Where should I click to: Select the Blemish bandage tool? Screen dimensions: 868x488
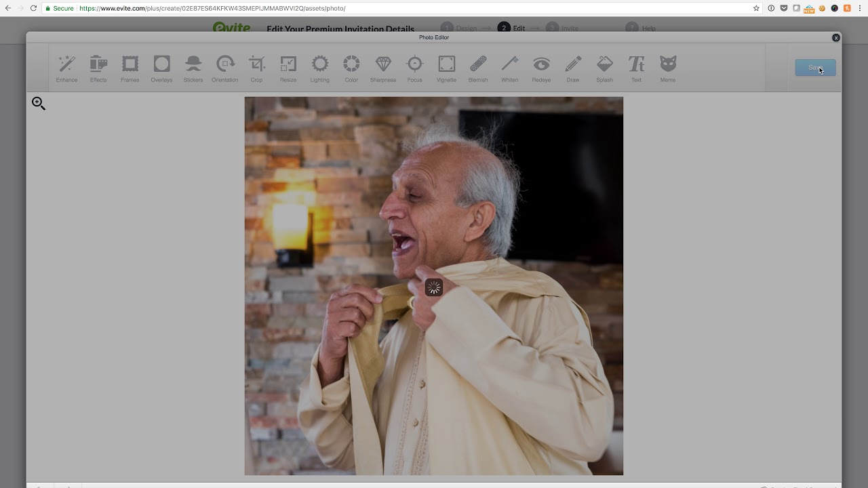[478, 68]
